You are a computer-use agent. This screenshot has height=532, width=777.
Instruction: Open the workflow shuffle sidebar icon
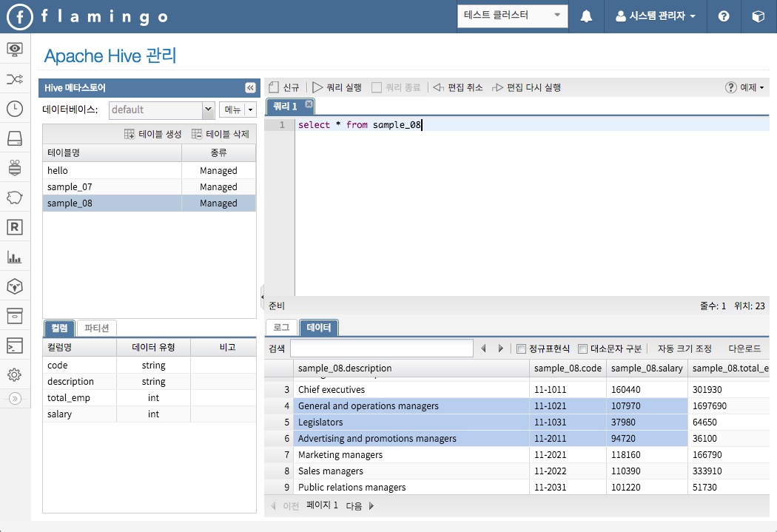(x=15, y=78)
